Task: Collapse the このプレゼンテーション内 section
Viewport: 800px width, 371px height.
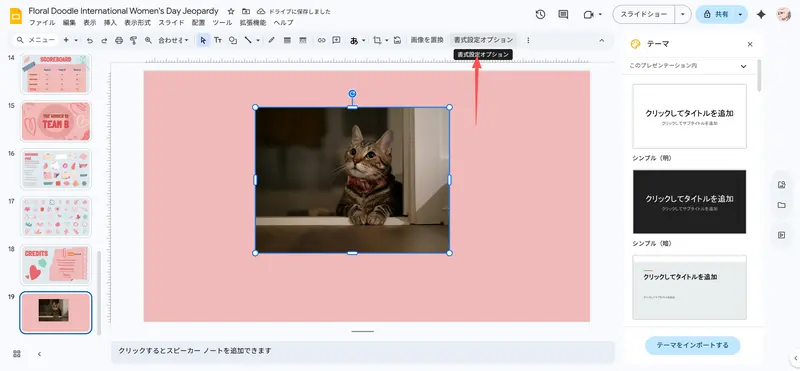Action: (x=743, y=66)
